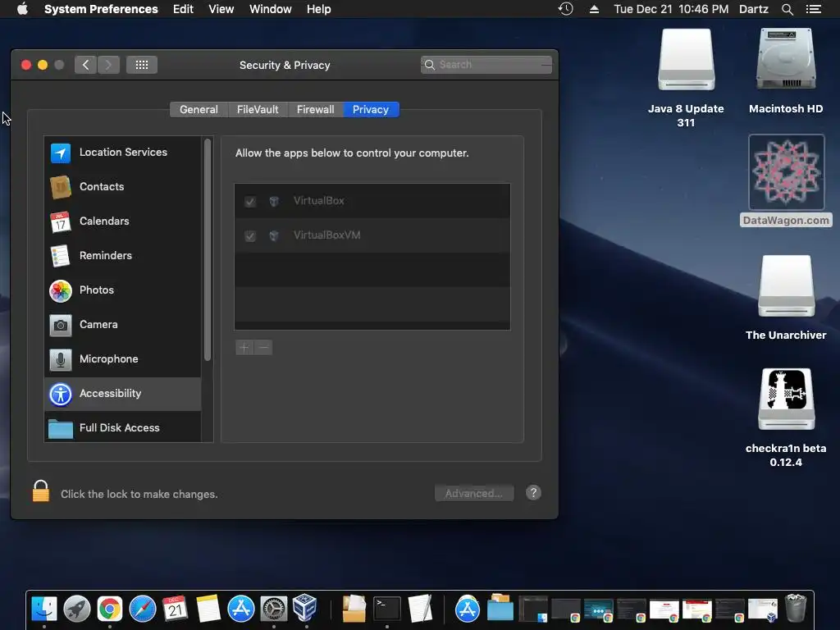Restore minimized window with VirtualBox badge

[x=763, y=610]
